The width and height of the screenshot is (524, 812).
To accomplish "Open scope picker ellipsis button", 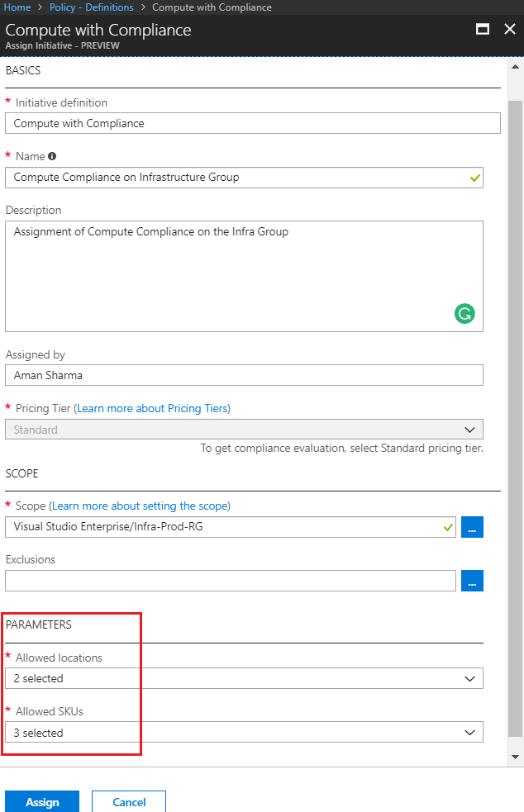I will coord(472,527).
